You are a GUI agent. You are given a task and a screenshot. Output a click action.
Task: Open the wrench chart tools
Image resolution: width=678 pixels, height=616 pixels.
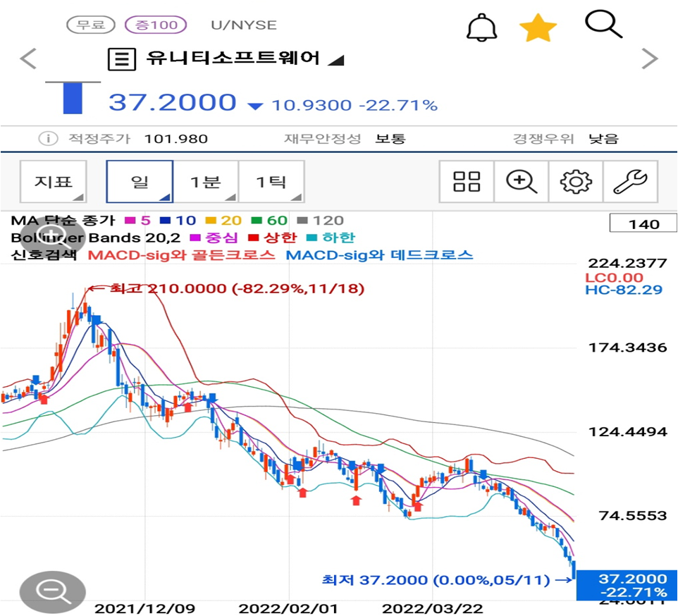click(631, 182)
